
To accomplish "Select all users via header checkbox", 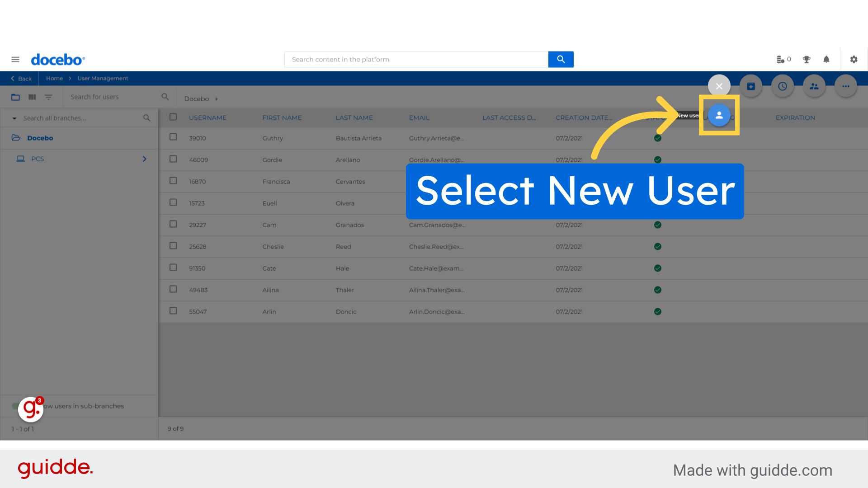I will pos(173,117).
